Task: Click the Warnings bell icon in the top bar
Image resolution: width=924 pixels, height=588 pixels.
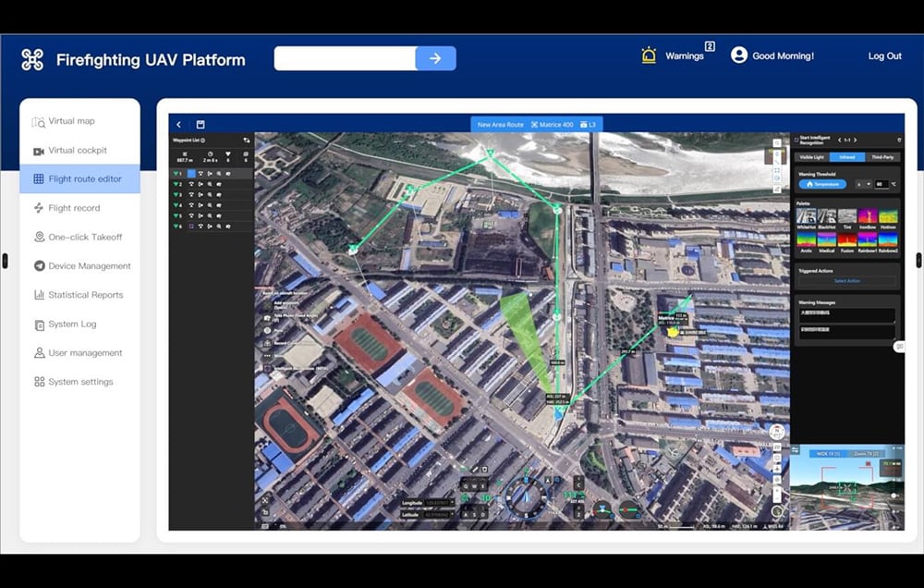Action: click(650, 54)
